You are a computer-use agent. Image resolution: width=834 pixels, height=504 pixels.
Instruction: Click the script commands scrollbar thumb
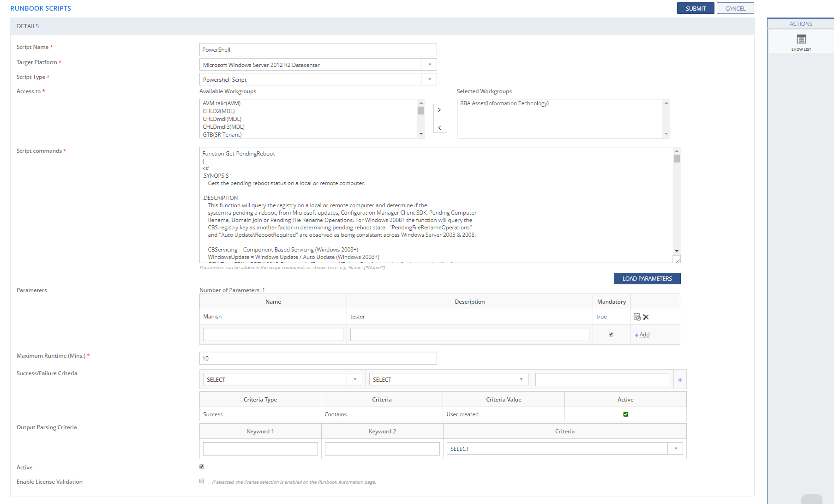coord(677,159)
